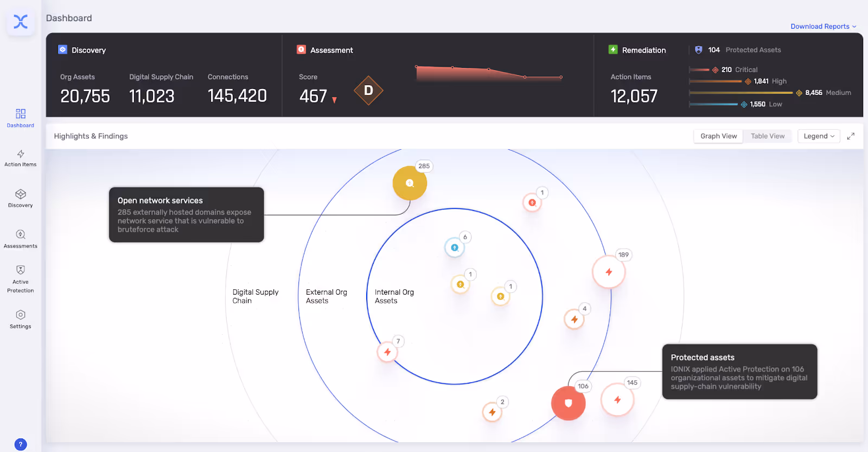The width and height of the screenshot is (868, 452).
Task: Open Active Protection in the sidebar
Action: pos(21,279)
